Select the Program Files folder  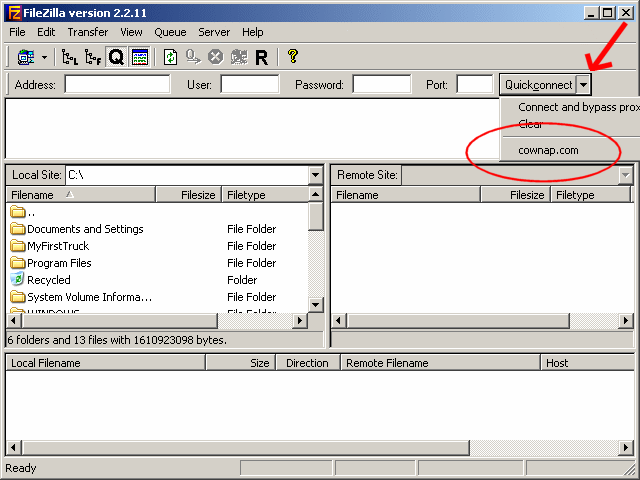(x=59, y=263)
